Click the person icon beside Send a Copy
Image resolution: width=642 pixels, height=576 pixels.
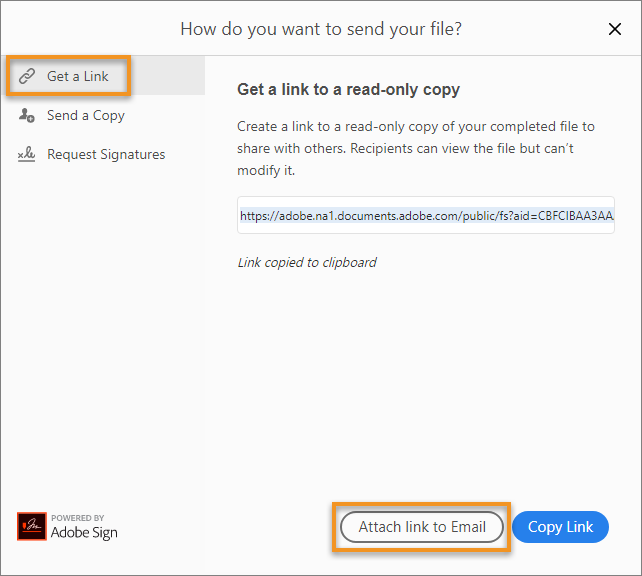click(x=27, y=116)
